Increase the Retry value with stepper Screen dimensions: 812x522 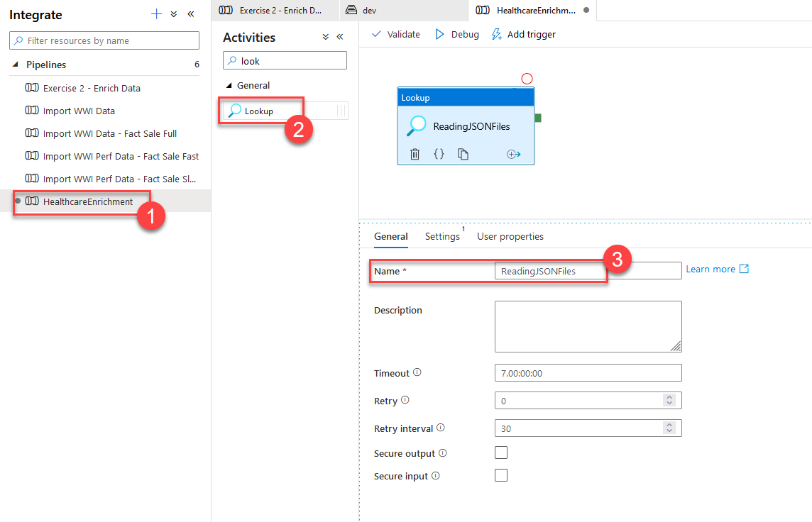(669, 397)
